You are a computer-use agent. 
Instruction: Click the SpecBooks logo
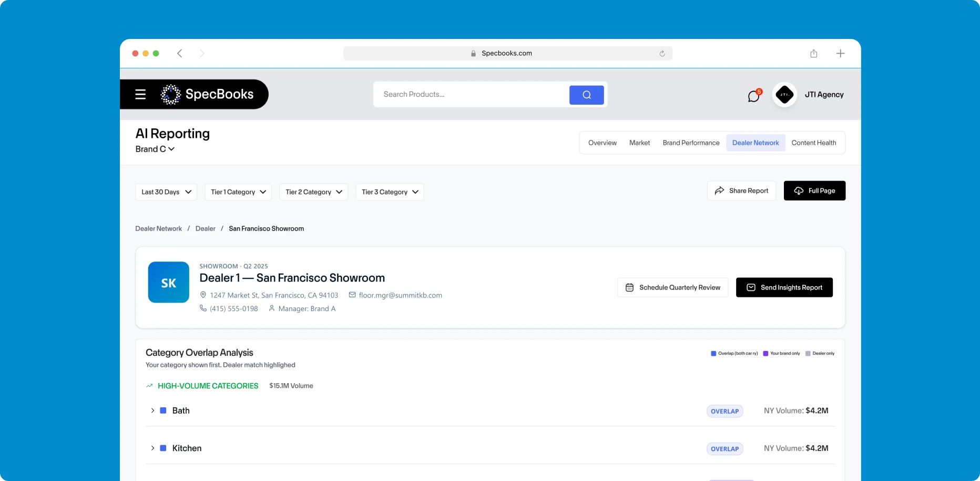tap(207, 94)
